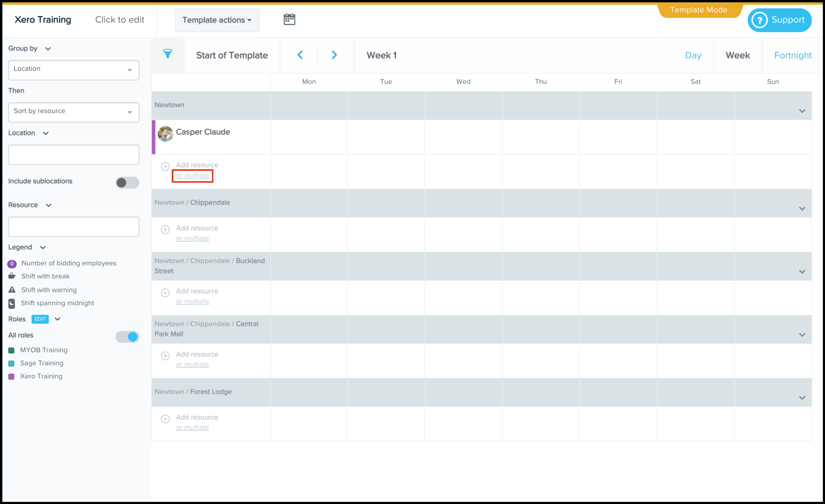Screen dimensions: 825x504
Task: Toggle Include sublocations switch
Action: 127,182
